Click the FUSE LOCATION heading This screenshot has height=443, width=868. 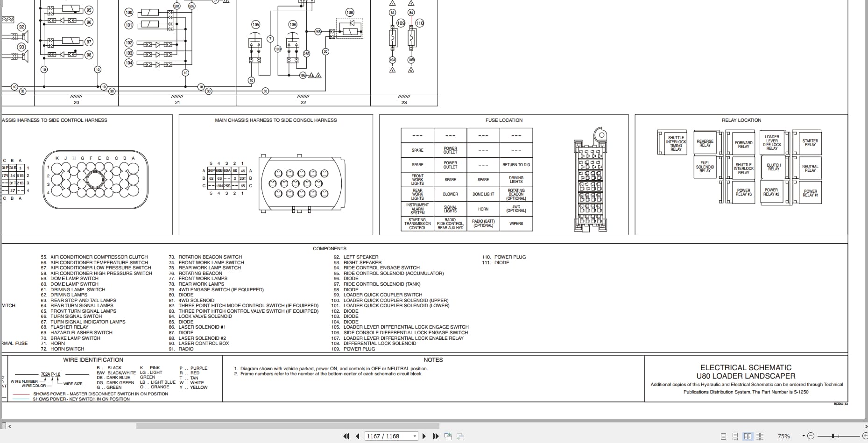504,120
